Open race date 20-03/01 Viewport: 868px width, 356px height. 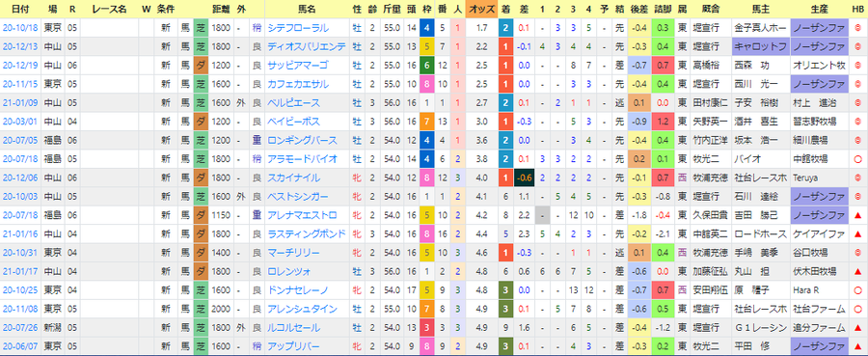tap(20, 122)
